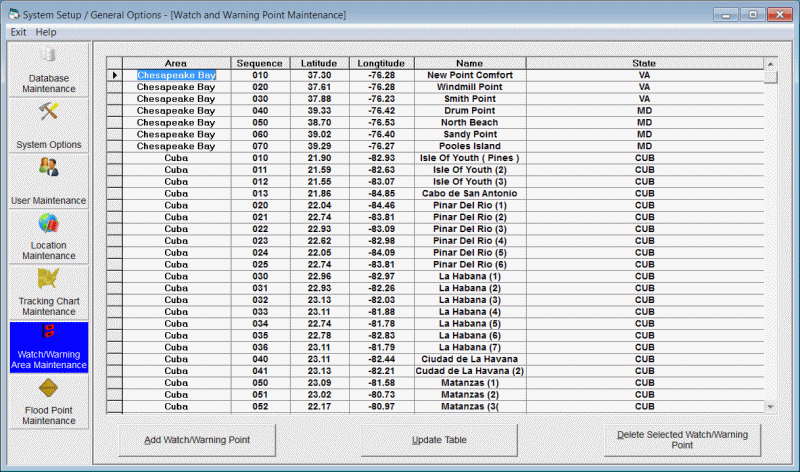
Task: Select the MD state cell of Drum Point
Action: point(644,111)
